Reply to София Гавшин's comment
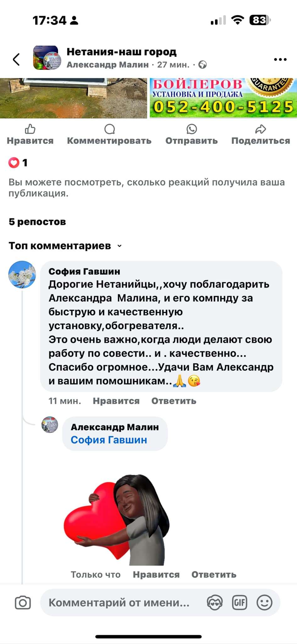This screenshot has width=297, height=644. [x=174, y=401]
